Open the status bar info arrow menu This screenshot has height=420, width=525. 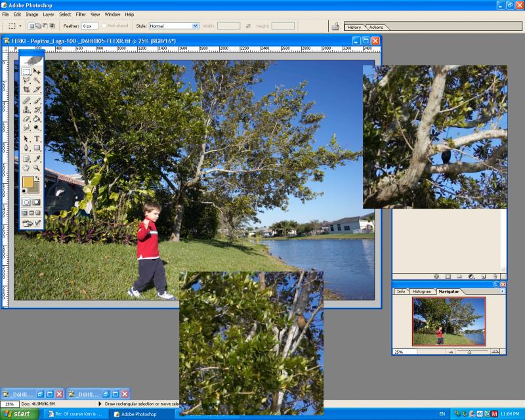pos(100,404)
